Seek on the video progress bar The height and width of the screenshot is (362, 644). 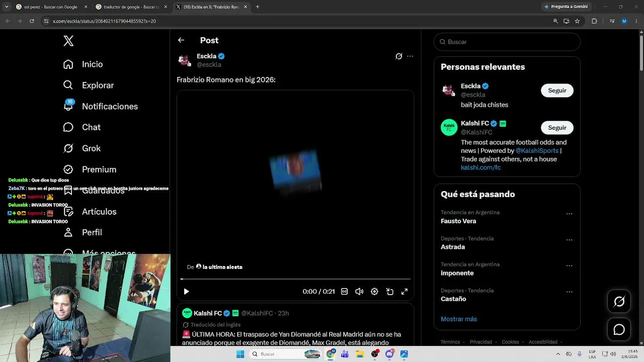295,279
